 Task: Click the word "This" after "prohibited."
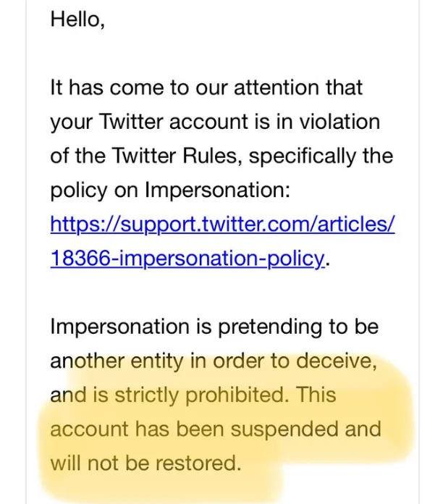pyautogui.click(x=316, y=395)
